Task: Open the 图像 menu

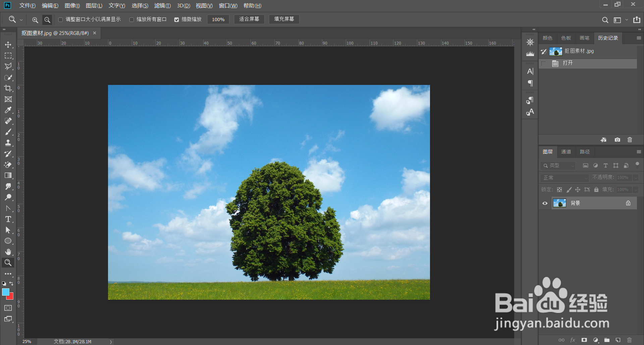Action: [72, 6]
